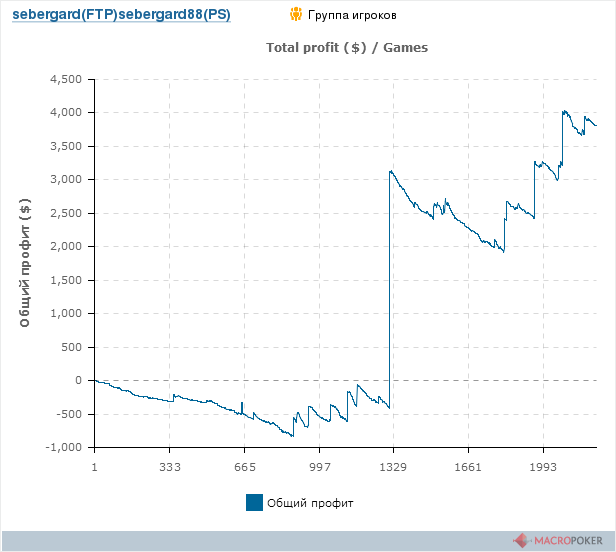616x552 pixels.
Task: Toggle the 'Общий профит' legend label
Action: (310, 503)
